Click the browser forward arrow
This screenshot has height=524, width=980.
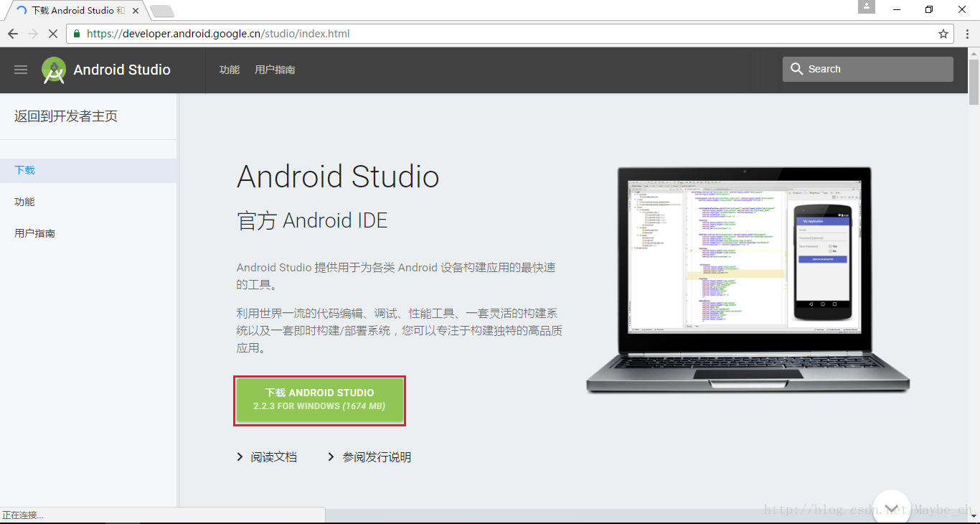[33, 34]
